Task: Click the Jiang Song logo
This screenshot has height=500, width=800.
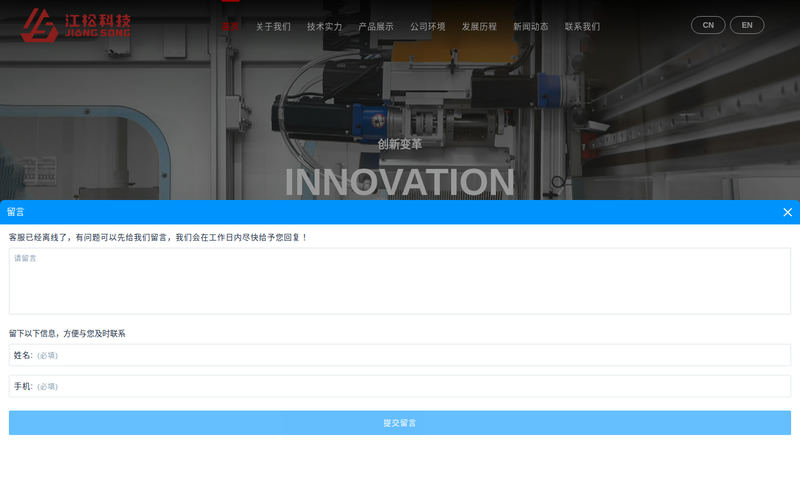Action: pos(76,25)
